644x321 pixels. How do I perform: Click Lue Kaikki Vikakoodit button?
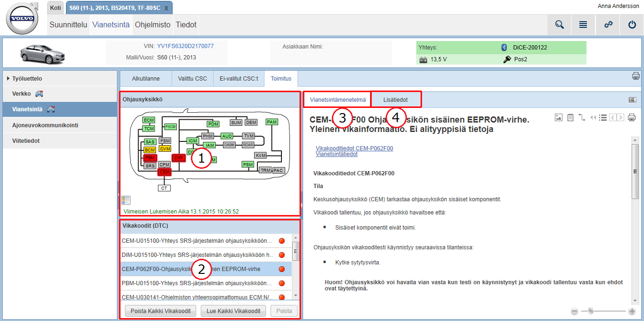pyautogui.click(x=233, y=311)
